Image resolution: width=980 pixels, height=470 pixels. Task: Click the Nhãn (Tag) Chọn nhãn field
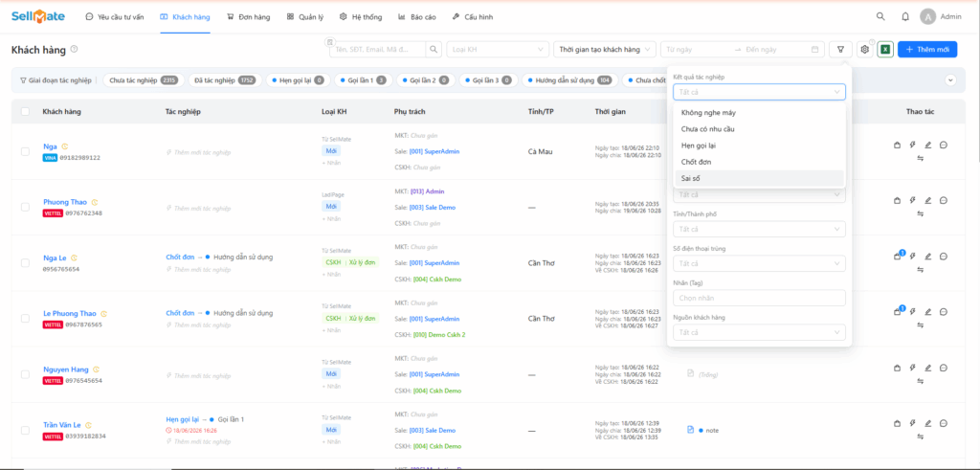[x=759, y=298]
